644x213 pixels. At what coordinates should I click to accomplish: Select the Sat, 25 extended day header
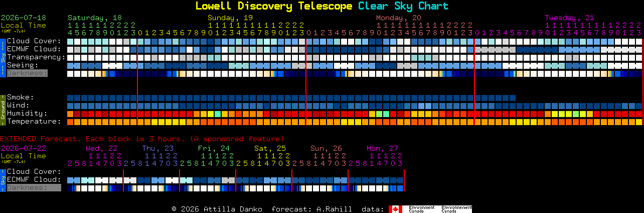(x=270, y=148)
